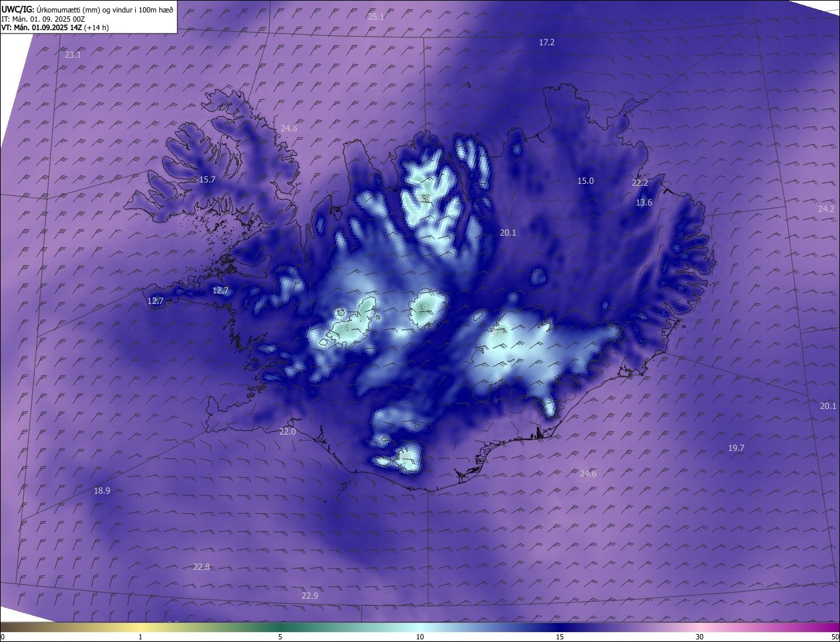
Task: Click the 23.1 value label
Action: pyautogui.click(x=73, y=55)
